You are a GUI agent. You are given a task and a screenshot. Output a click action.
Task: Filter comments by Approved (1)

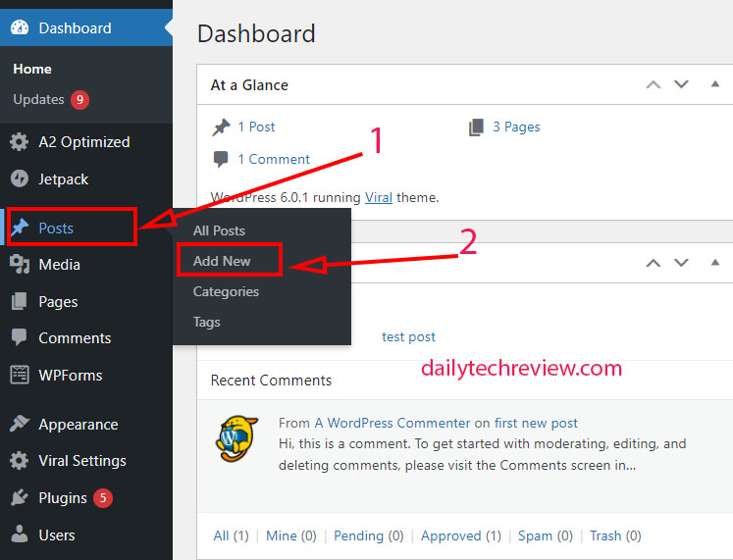click(460, 535)
